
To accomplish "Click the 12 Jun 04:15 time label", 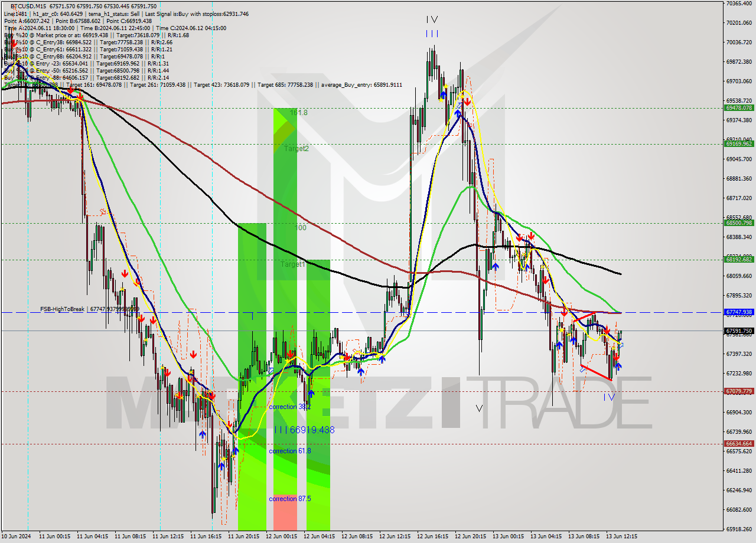I will click(x=319, y=537).
